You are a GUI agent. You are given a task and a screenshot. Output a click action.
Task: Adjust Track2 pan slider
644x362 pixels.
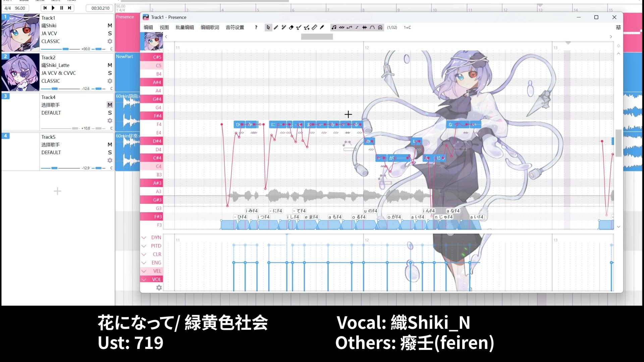(98, 89)
